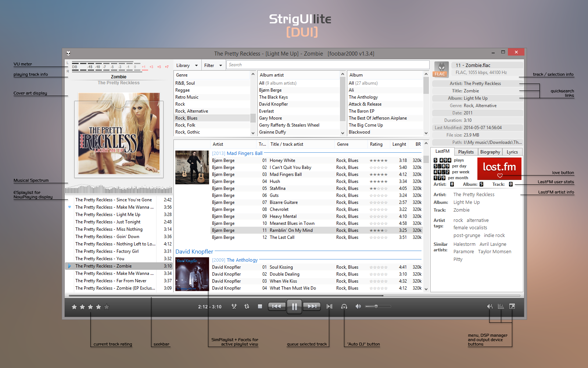Click the last.fm logo
Image resolution: width=588 pixels, height=368 pixels.
(x=499, y=169)
